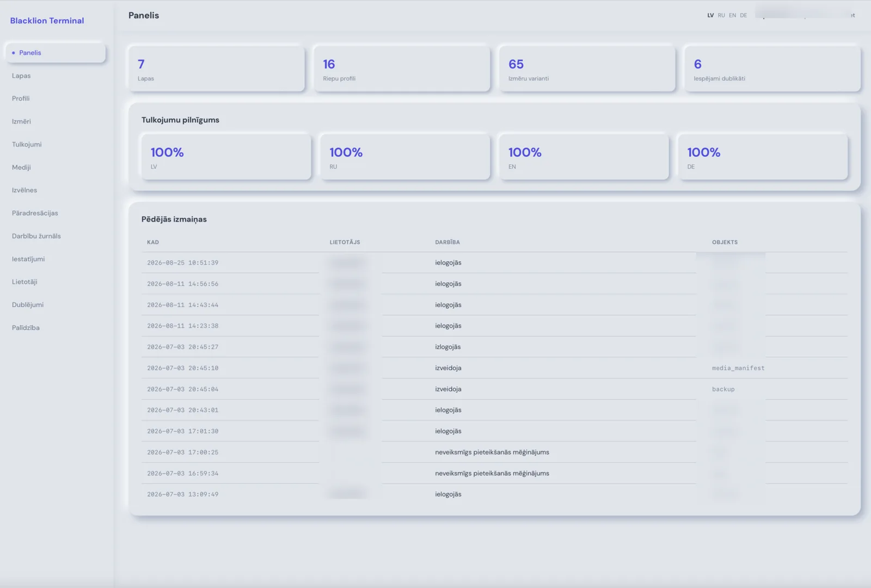The width and height of the screenshot is (871, 588).
Task: Switch interface language to RU
Action: pyautogui.click(x=721, y=15)
